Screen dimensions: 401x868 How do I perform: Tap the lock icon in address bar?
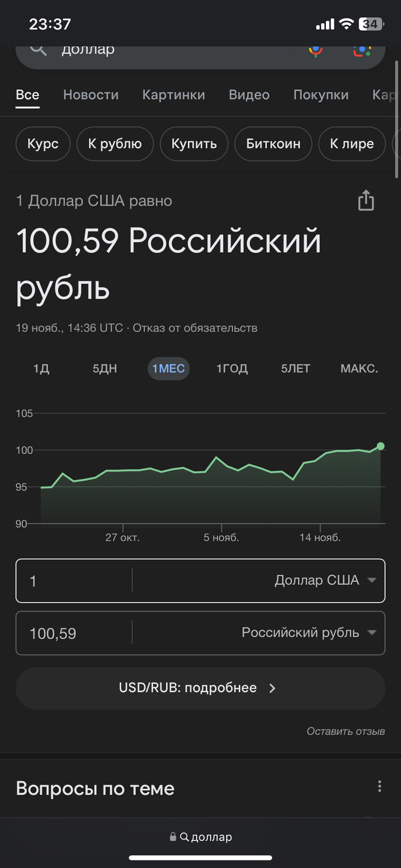(x=172, y=837)
